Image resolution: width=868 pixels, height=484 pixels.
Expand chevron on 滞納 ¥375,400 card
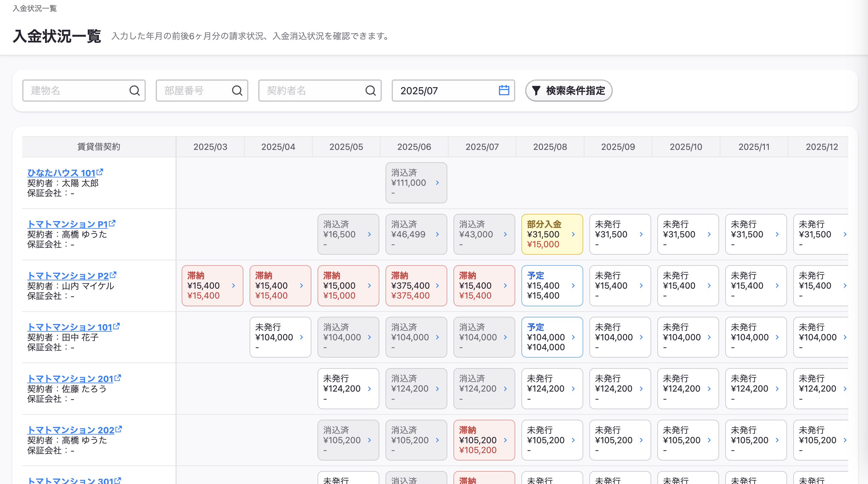pyautogui.click(x=437, y=286)
